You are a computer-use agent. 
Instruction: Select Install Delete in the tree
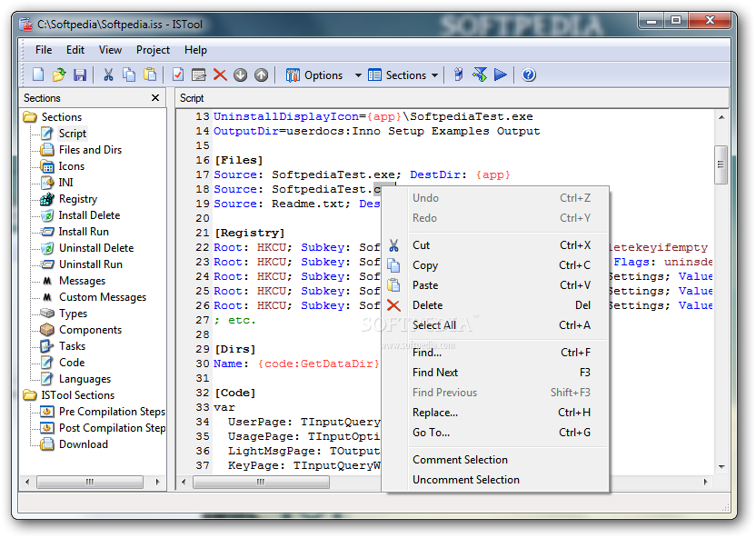point(89,215)
